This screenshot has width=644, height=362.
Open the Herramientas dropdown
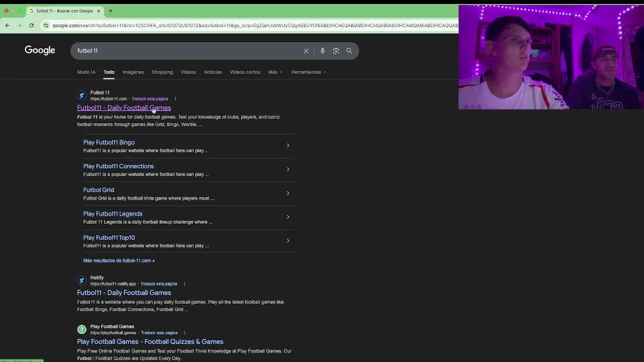(x=308, y=72)
